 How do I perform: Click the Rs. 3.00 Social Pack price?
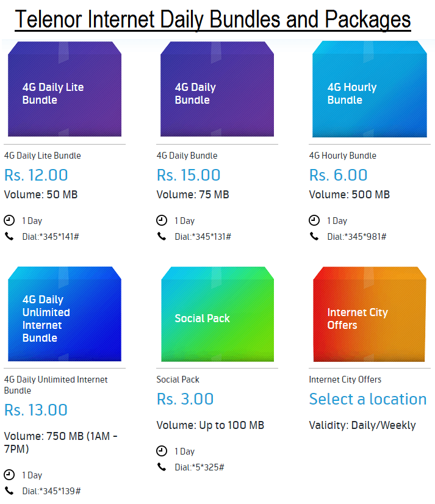(x=185, y=399)
